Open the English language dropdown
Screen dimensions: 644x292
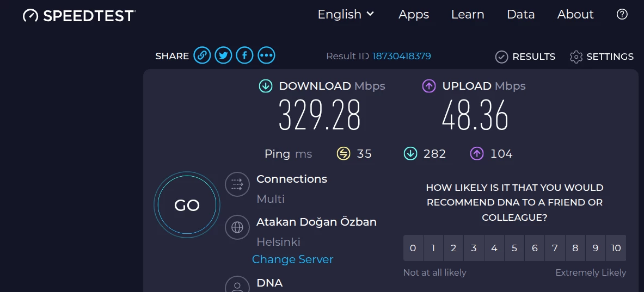click(x=346, y=15)
